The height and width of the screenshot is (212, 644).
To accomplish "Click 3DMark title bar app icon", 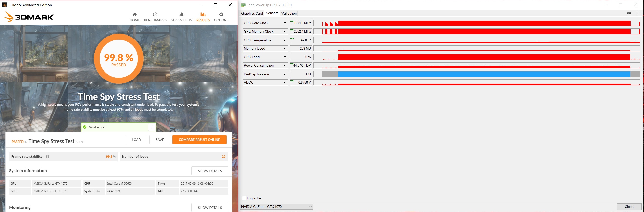I will point(4,5).
